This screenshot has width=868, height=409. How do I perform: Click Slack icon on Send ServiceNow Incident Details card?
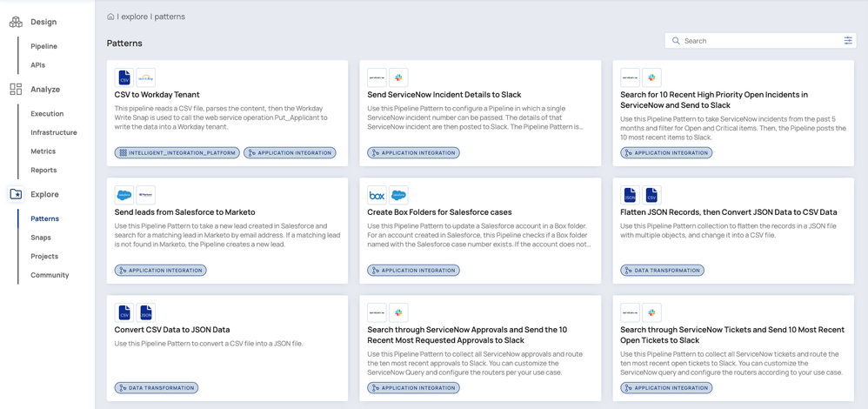398,78
